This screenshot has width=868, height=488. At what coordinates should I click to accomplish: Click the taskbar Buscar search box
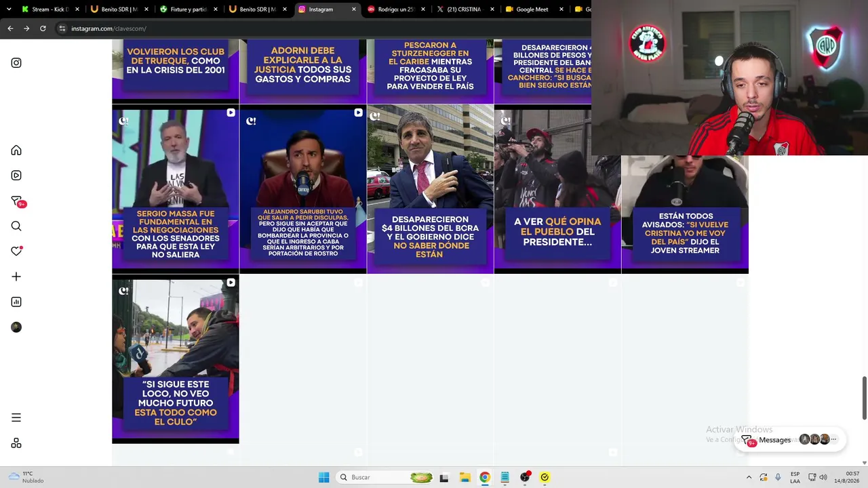coord(385,477)
